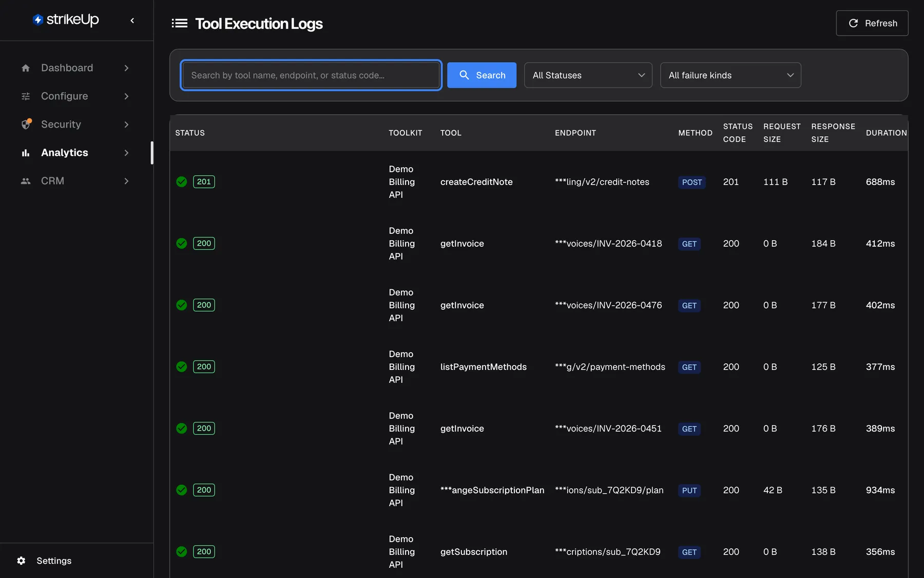Expand the Analytics menu chevron
The width and height of the screenshot is (924, 578).
[x=126, y=153]
